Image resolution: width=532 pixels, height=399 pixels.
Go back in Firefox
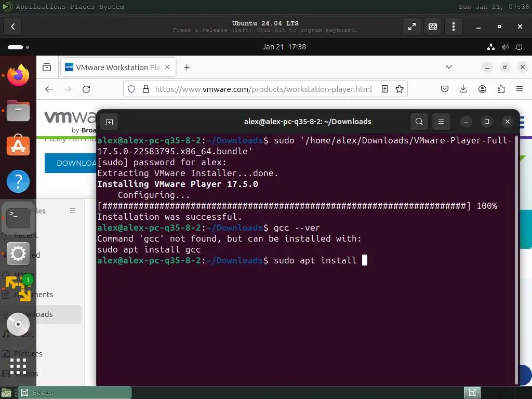click(x=49, y=89)
